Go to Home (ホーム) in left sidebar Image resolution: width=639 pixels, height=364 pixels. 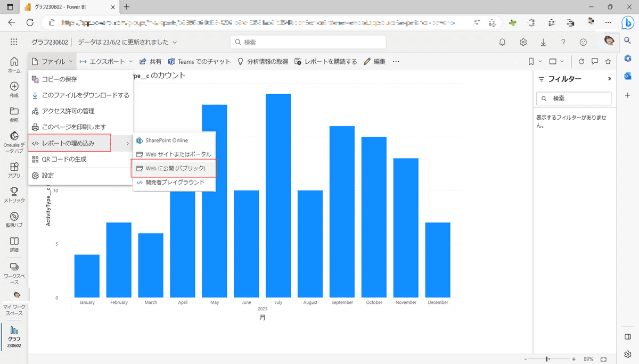tap(14, 65)
